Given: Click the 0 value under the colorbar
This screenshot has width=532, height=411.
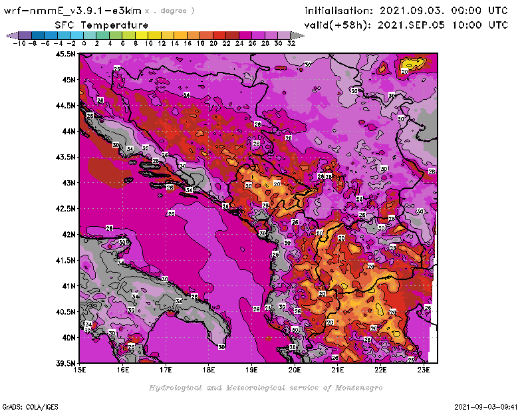Looking at the screenshot, I should [84, 43].
